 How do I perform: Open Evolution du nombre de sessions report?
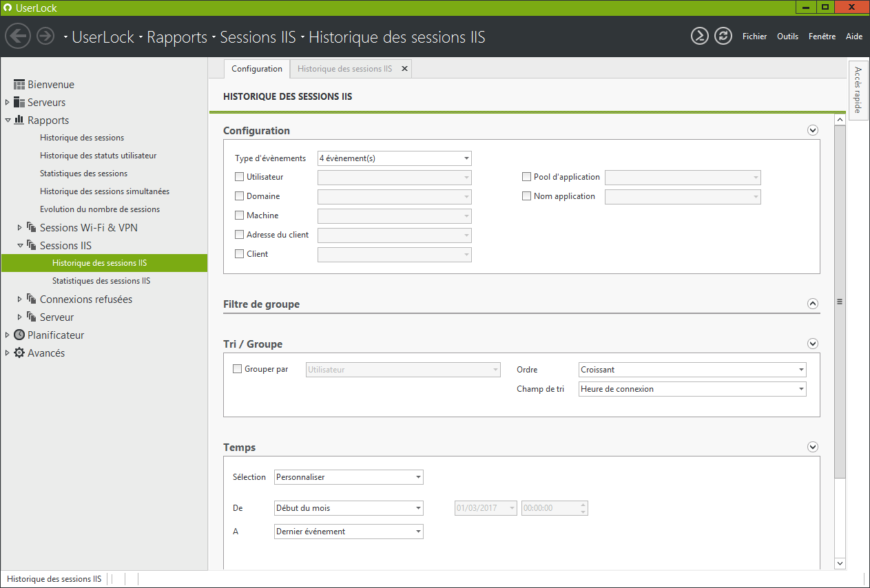click(100, 209)
